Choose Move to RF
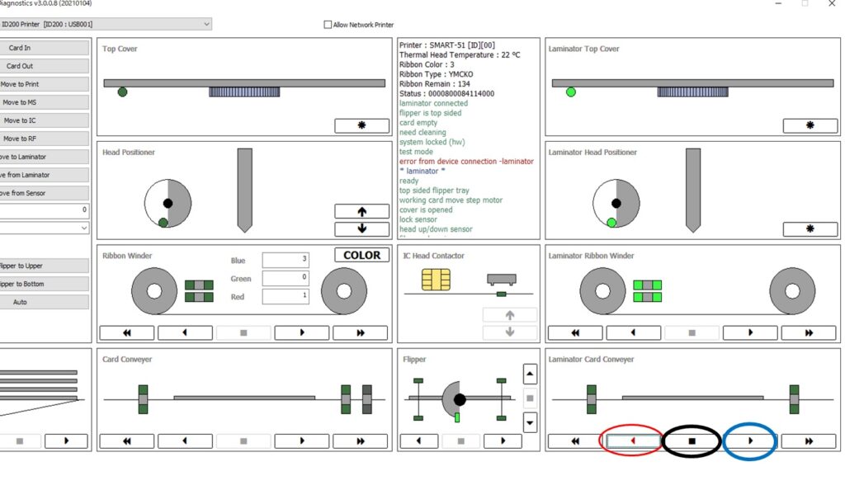The width and height of the screenshot is (845, 504). 45,139
